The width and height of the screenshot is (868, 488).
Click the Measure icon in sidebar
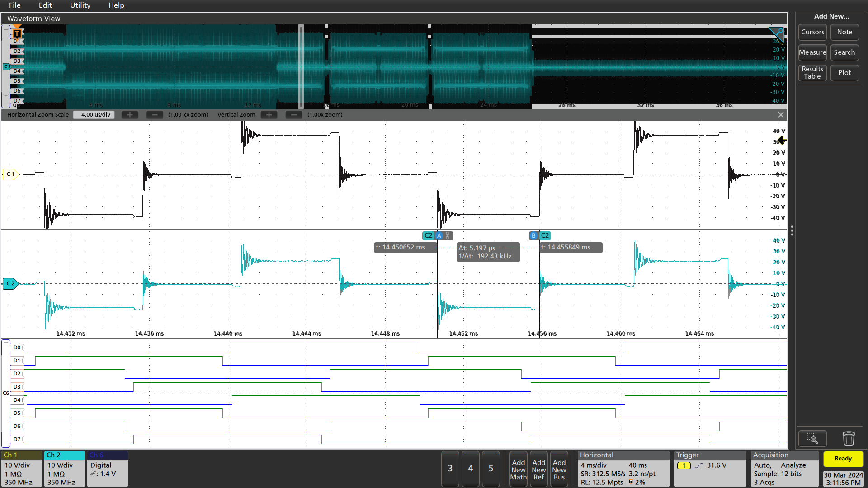[812, 52]
